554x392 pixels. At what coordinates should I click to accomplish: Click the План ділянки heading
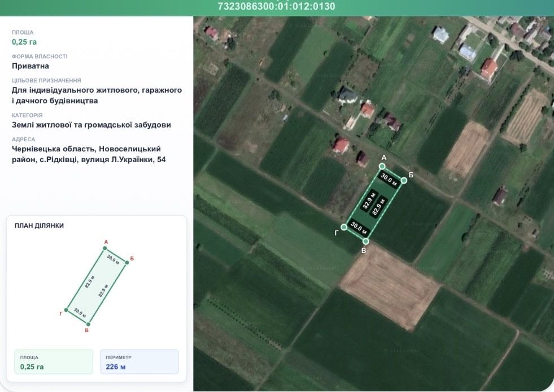(x=39, y=225)
